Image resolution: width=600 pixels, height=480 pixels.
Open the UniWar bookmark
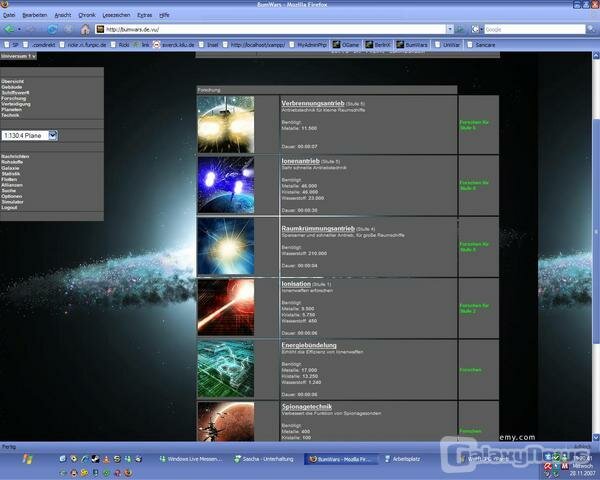pos(447,45)
